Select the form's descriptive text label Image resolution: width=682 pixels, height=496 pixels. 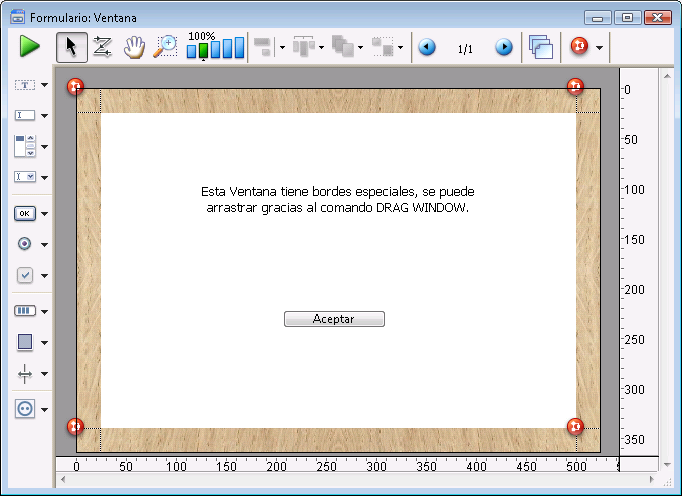click(337, 199)
